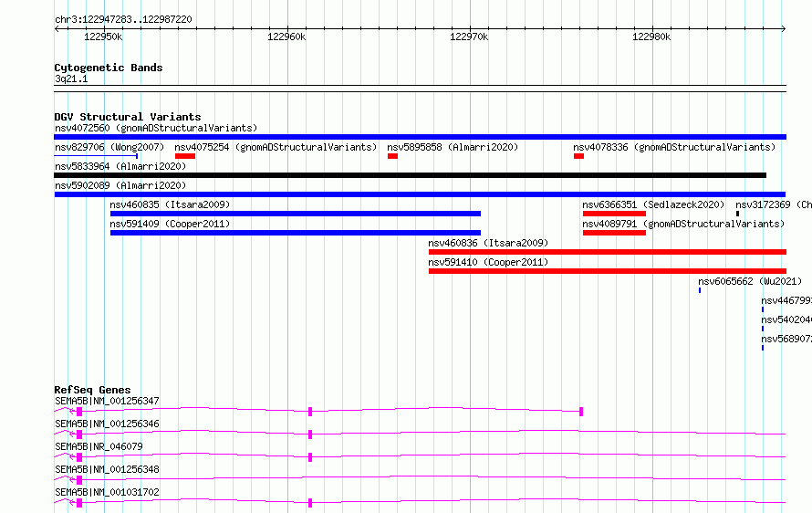The width and height of the screenshot is (812, 513).
Task: Click the 122960k ruler label
Action: coord(286,37)
